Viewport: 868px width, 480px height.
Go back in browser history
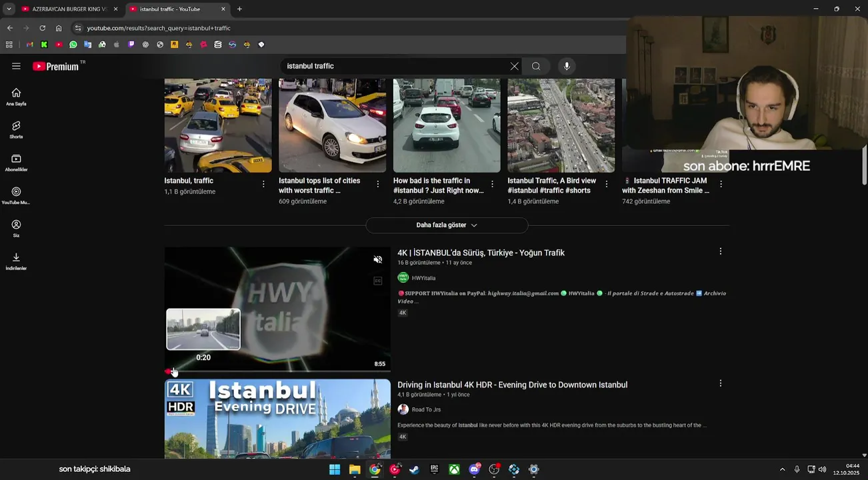10,28
